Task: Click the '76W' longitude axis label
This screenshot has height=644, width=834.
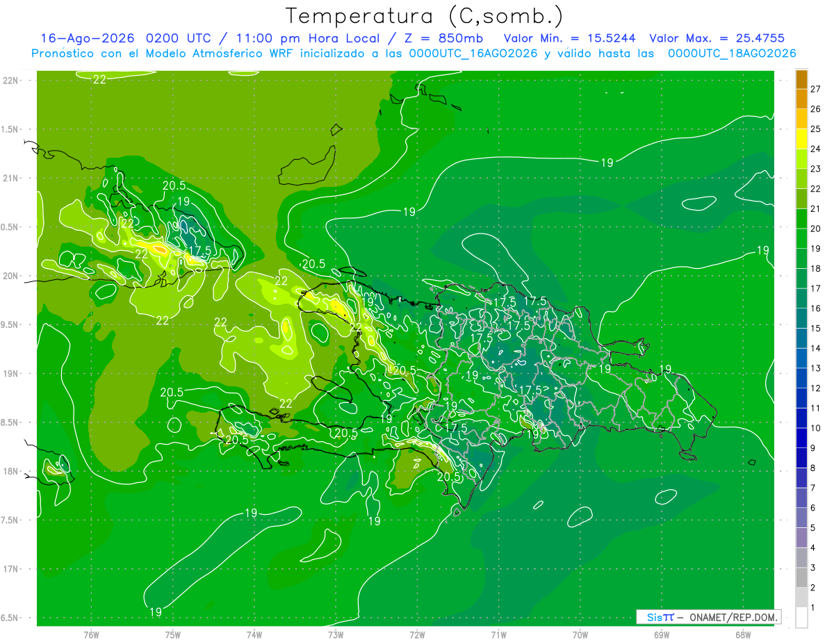Action: point(91,634)
